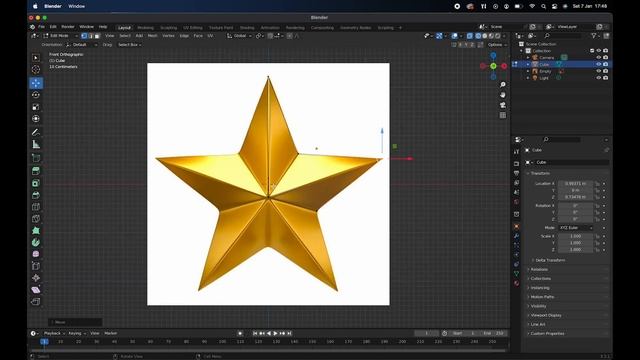The height and width of the screenshot is (360, 640).
Task: Open the Mesh menu in viewport header
Action: 152,36
